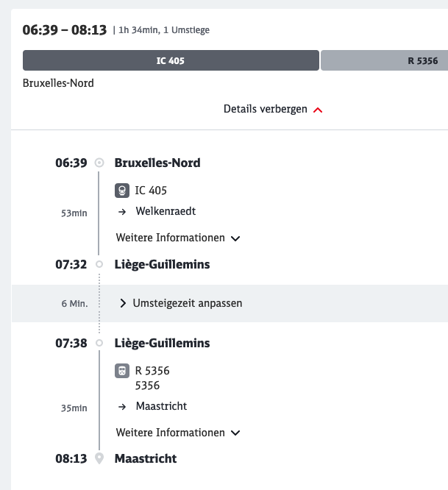Click the Maastricht destination pin icon

point(99,458)
